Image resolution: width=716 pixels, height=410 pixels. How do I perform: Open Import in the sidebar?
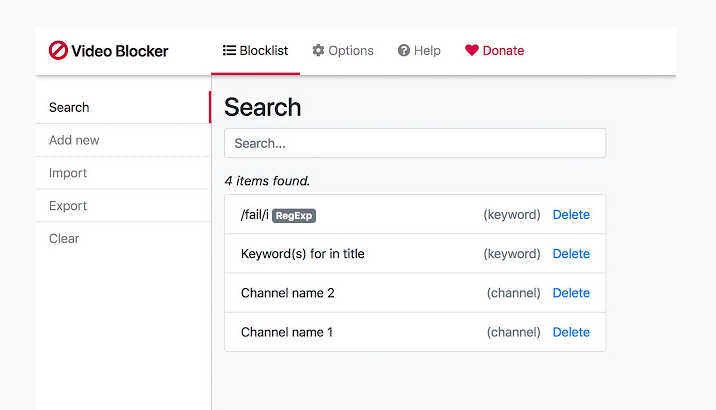pyautogui.click(x=68, y=173)
